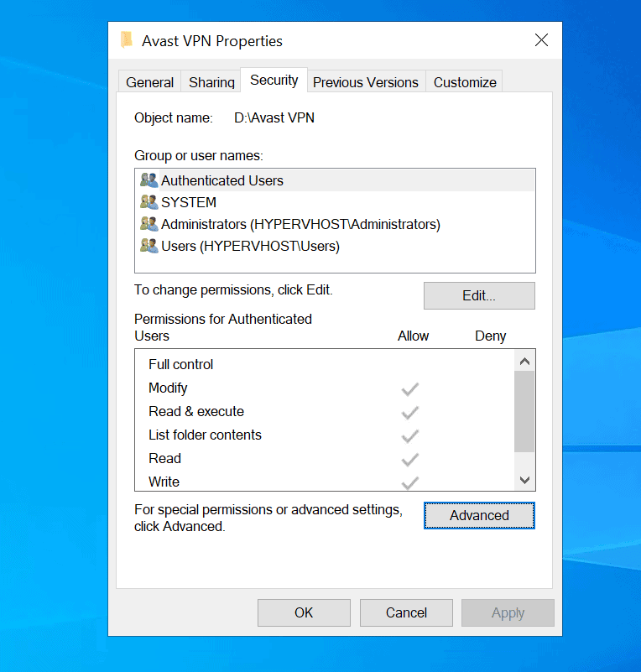Click the Authenticated Users group icon
The width and height of the screenshot is (641, 672).
pyautogui.click(x=149, y=180)
